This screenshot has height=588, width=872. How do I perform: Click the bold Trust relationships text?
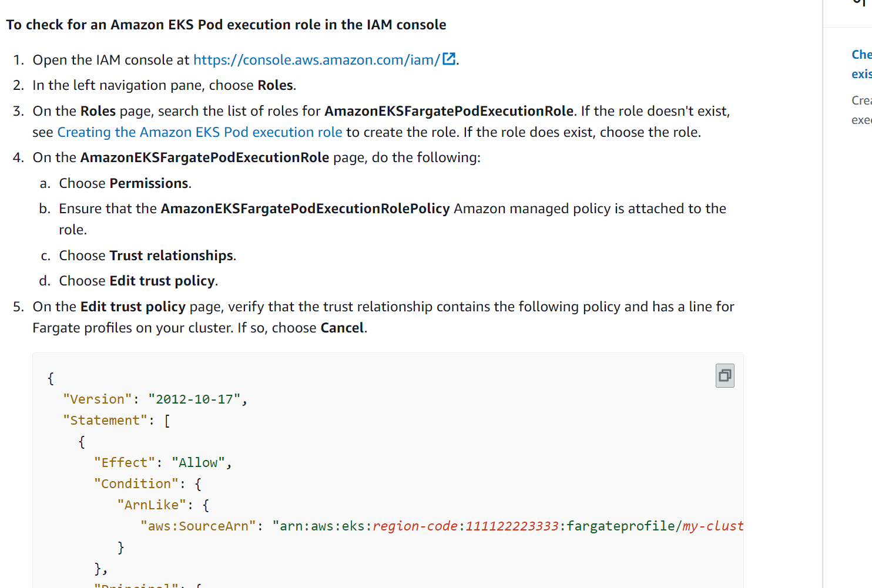click(172, 256)
